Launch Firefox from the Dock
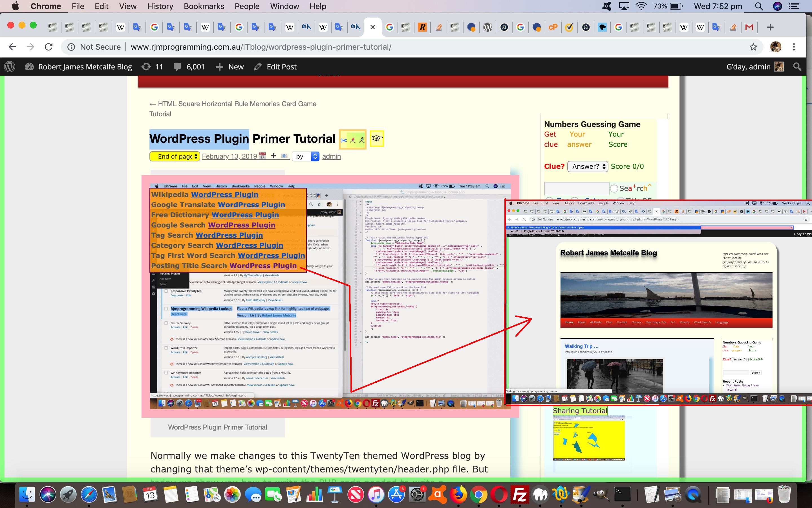812x508 pixels. (x=458, y=494)
